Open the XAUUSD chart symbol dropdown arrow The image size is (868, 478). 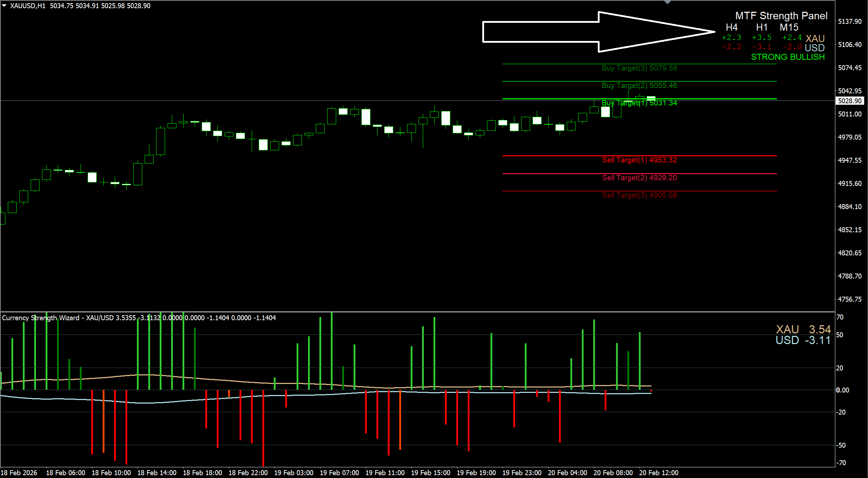pyautogui.click(x=4, y=5)
